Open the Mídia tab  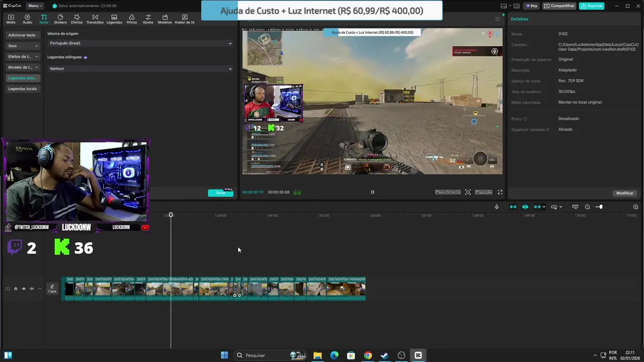[11, 19]
